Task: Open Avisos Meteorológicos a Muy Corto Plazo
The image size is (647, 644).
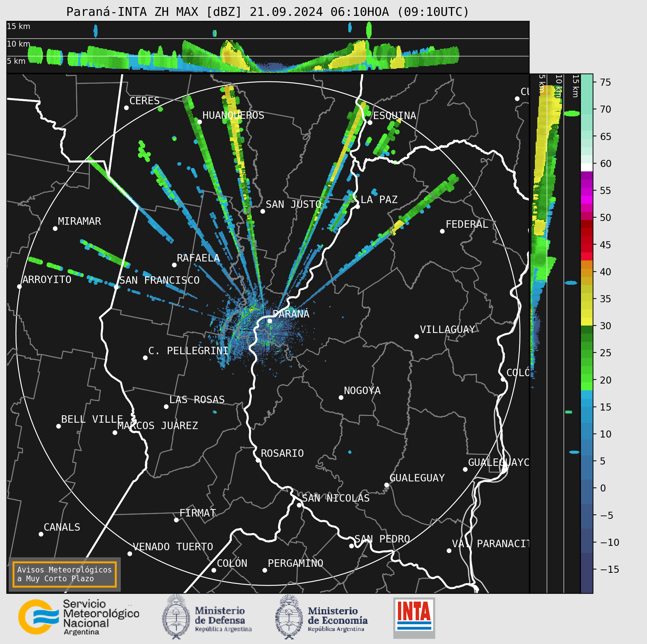Action: 64,574
